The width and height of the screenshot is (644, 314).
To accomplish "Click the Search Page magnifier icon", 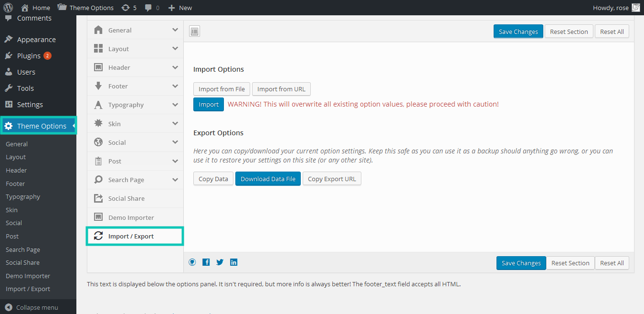I will [98, 179].
